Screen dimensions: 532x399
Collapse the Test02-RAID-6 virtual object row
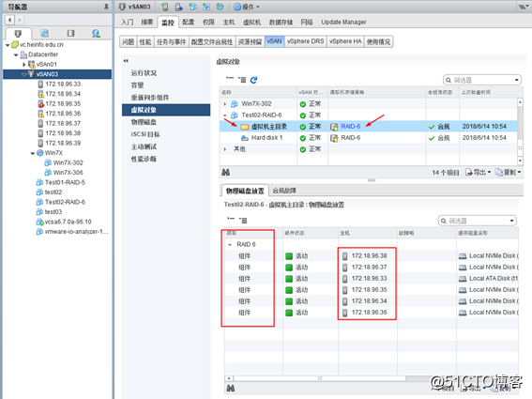pos(225,115)
